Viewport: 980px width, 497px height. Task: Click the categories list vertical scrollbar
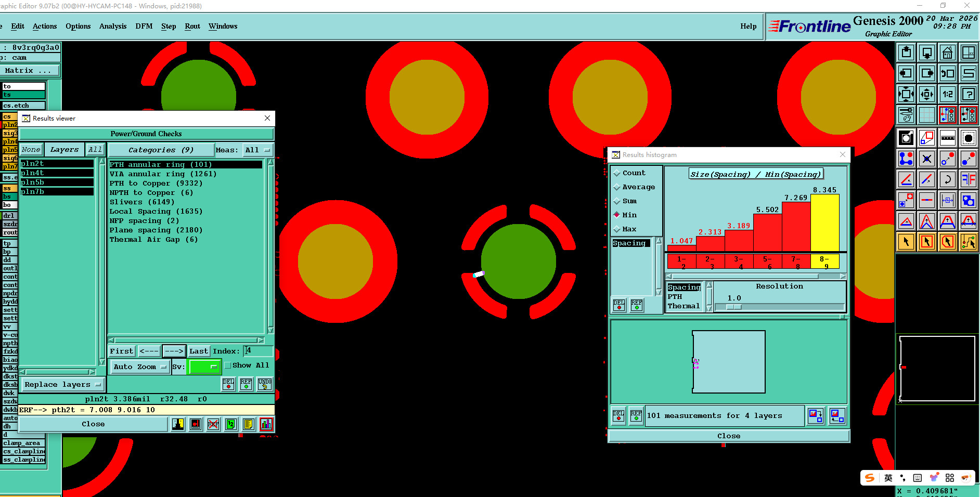tap(270, 246)
